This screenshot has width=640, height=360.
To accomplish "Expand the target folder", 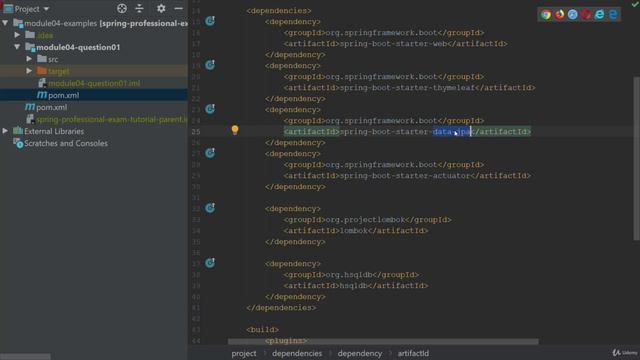I will 29,71.
